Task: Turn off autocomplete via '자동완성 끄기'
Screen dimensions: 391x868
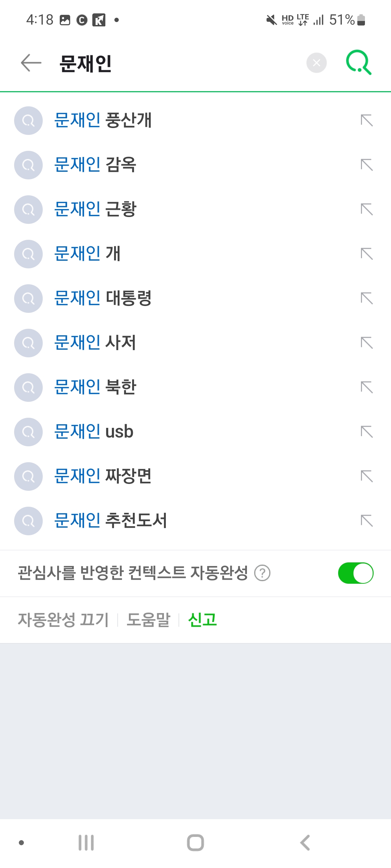Action: (x=63, y=620)
